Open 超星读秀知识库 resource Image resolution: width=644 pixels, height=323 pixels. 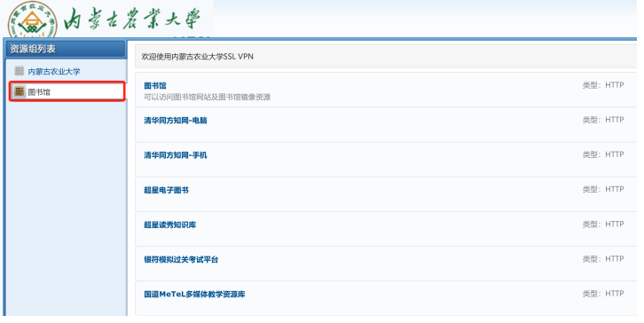click(169, 225)
